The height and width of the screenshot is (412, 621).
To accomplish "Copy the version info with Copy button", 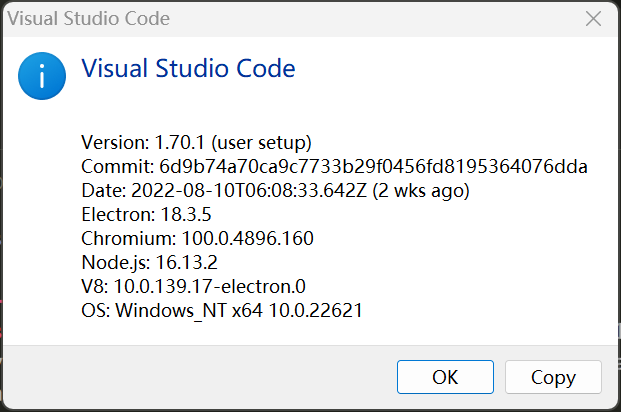I will [x=553, y=377].
